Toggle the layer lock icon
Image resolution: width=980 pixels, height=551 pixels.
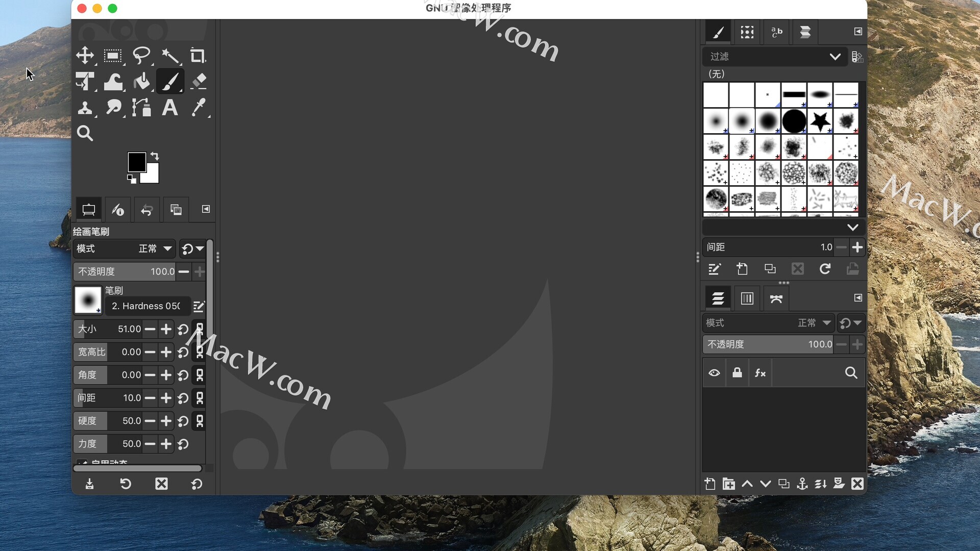point(737,373)
